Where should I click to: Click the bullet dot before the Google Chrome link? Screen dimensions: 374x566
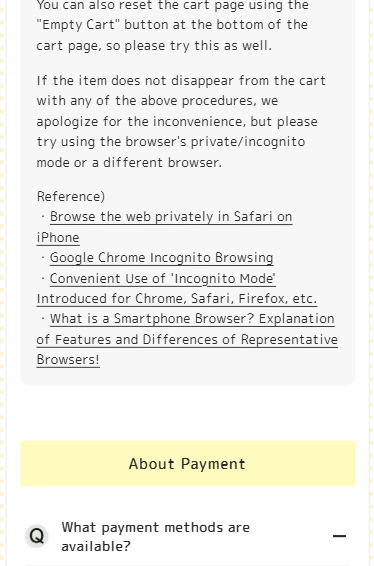pyautogui.click(x=43, y=258)
